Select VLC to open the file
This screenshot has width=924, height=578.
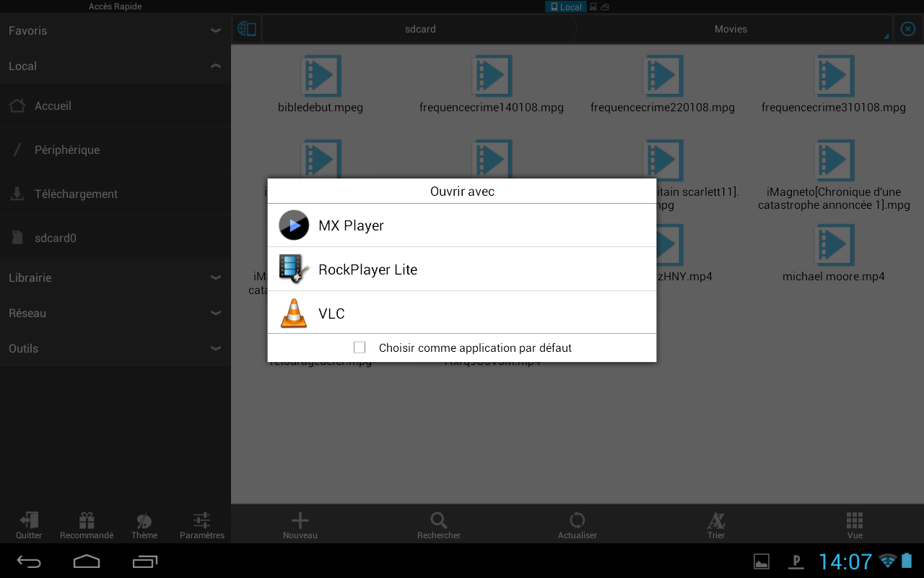(462, 313)
